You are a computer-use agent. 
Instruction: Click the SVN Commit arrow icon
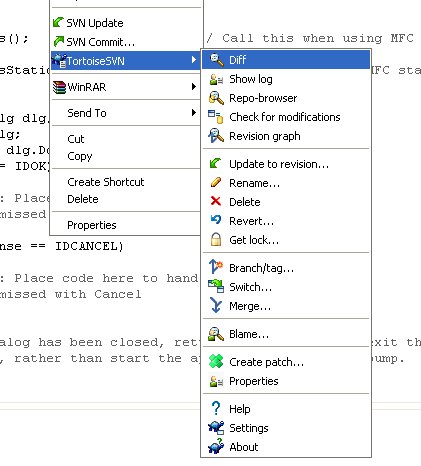coord(58,41)
